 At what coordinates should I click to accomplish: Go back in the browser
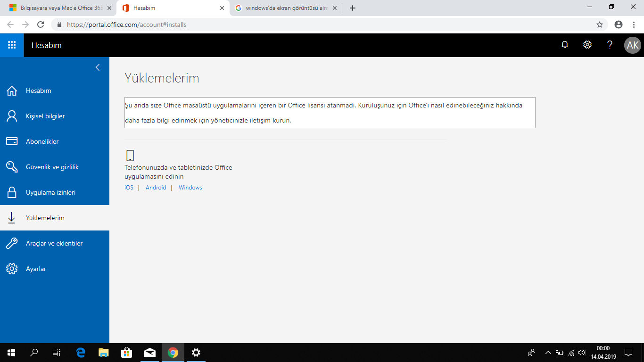point(10,25)
